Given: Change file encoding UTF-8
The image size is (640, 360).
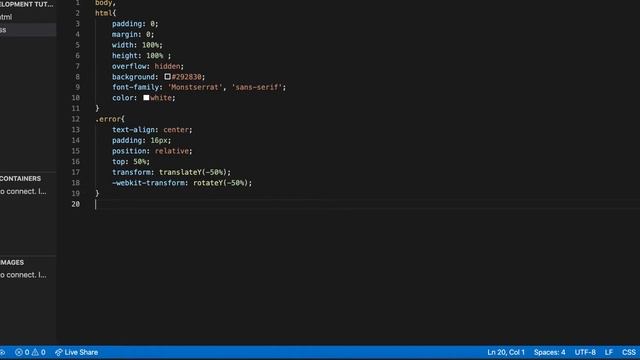Looking at the screenshot, I should tap(585, 352).
